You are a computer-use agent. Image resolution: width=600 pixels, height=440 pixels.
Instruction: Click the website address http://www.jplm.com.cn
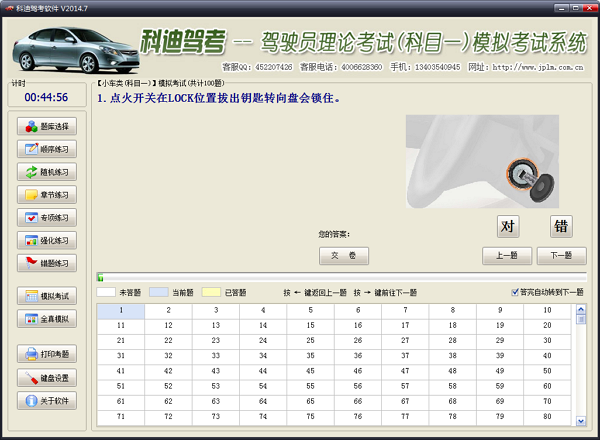538,68
